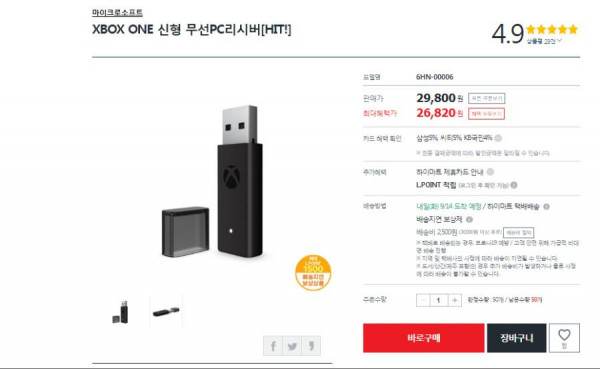Add product to wishlist heart icon
The width and height of the screenshot is (600, 369).
564,338
